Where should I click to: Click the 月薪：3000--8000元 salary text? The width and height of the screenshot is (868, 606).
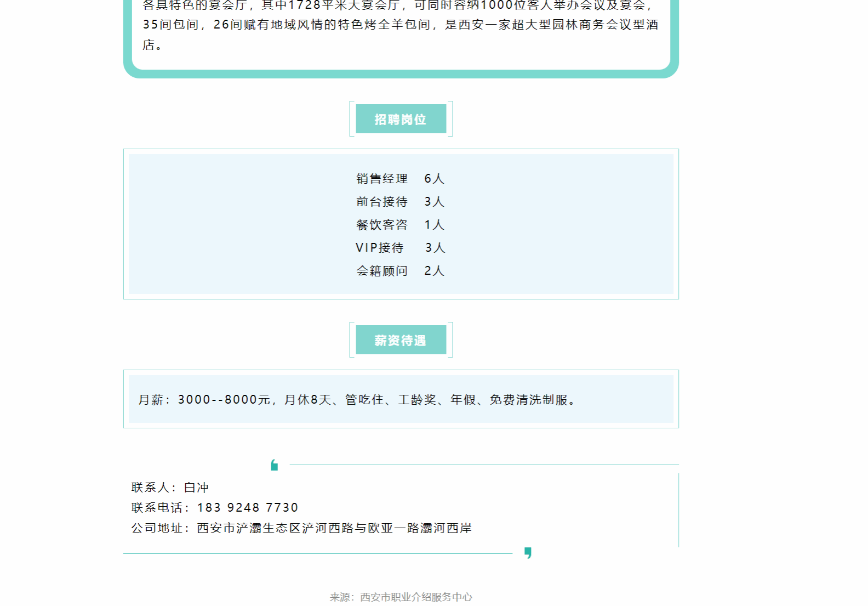coord(204,400)
